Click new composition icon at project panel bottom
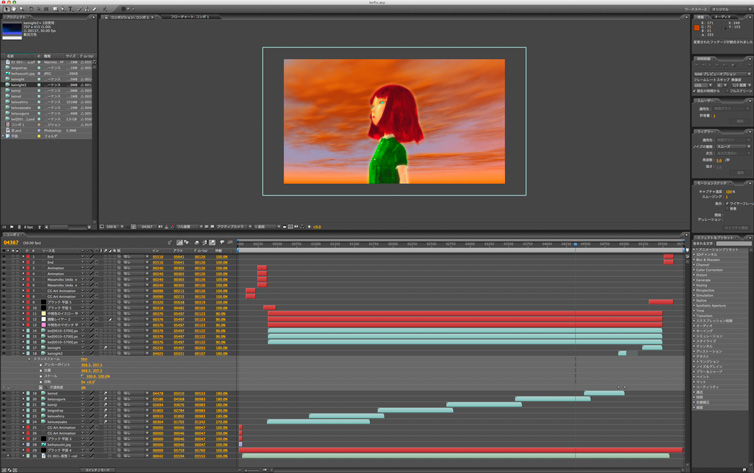The width and height of the screenshot is (754, 473). click(19, 227)
